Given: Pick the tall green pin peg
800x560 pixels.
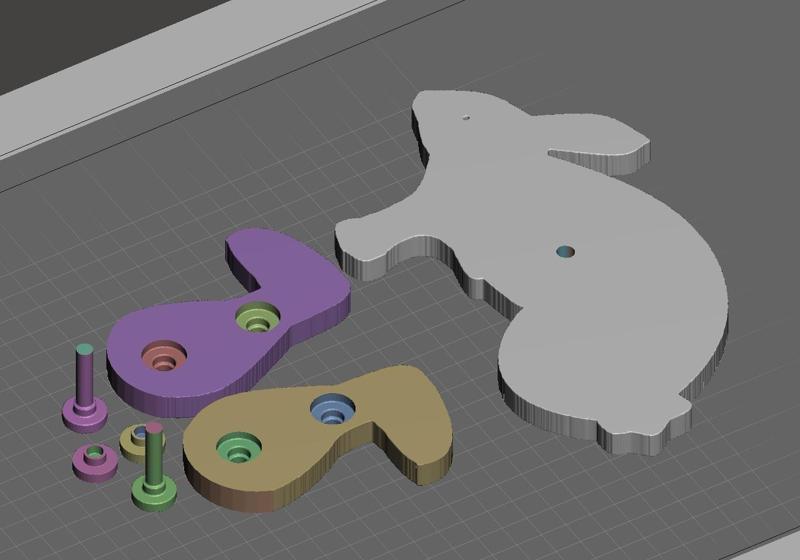Looking at the screenshot, I should tap(154, 467).
